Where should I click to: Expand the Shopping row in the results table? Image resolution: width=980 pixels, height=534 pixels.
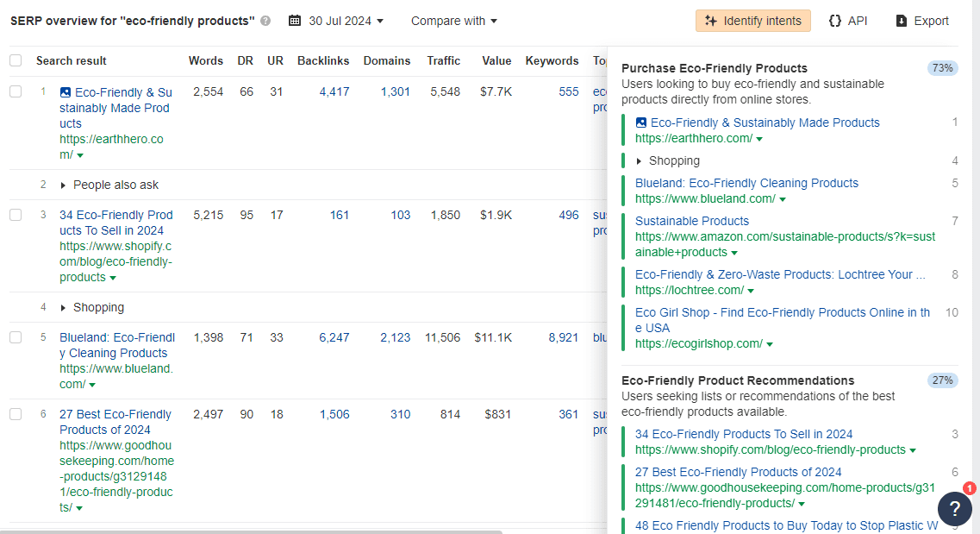(x=63, y=308)
